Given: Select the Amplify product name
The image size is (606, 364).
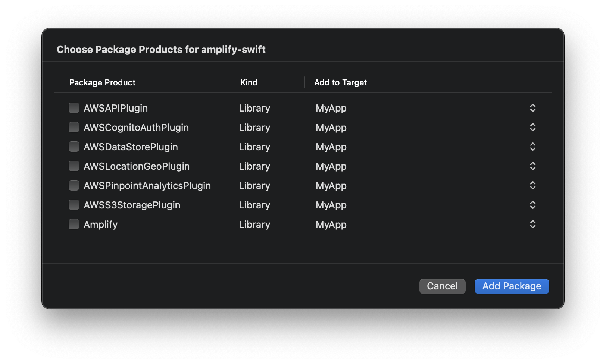Looking at the screenshot, I should pyautogui.click(x=100, y=225).
